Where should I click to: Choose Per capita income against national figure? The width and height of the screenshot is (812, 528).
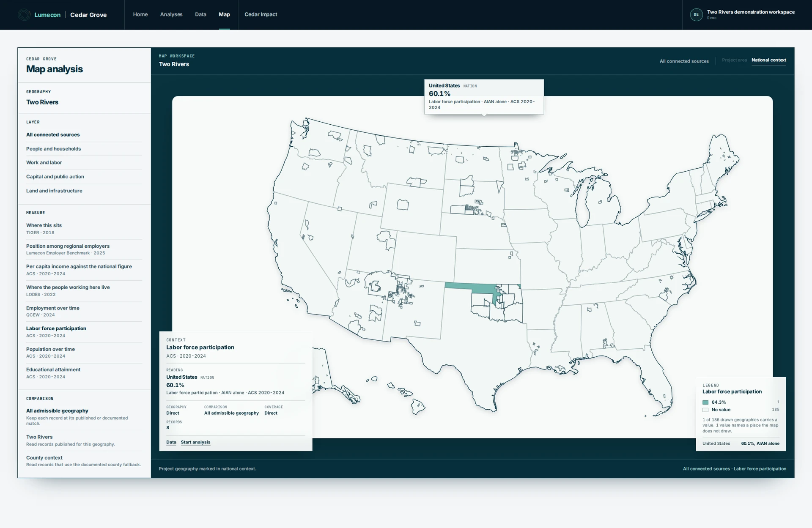[x=84, y=270]
